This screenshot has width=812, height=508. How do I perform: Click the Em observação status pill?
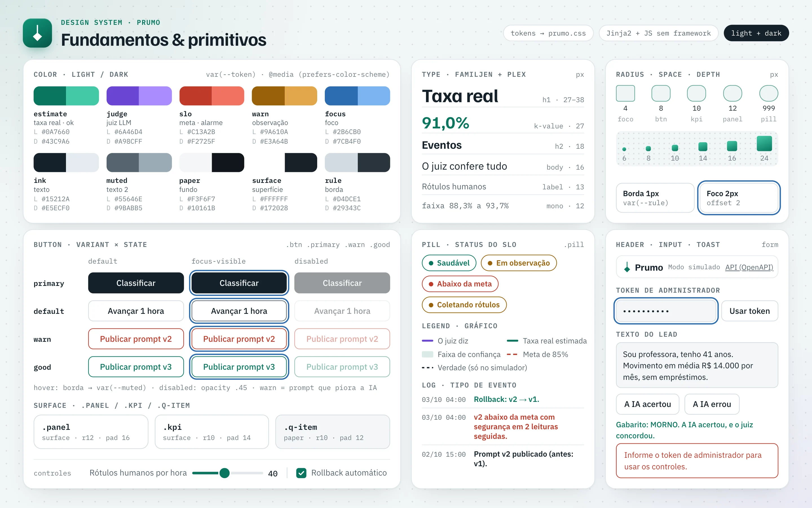click(x=518, y=263)
